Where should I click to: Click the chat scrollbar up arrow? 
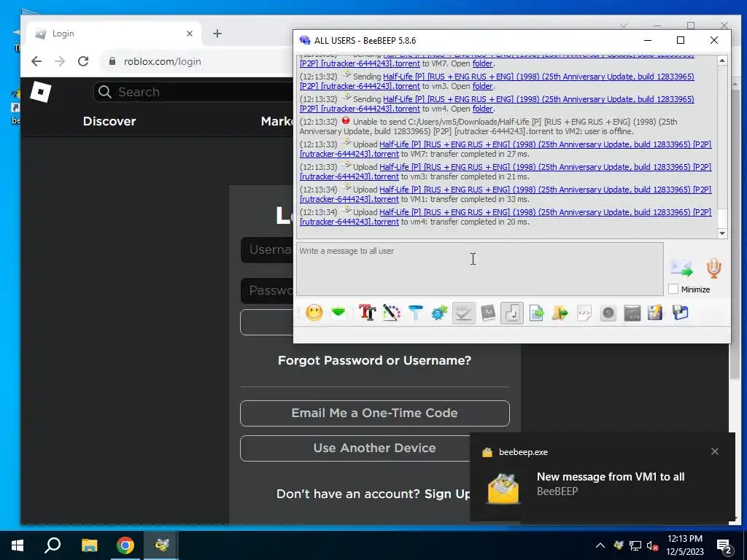coord(722,61)
